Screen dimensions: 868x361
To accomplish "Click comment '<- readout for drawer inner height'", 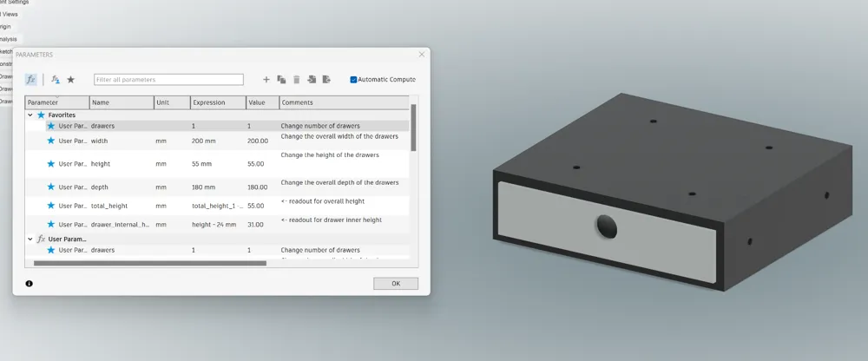I will (x=331, y=220).
